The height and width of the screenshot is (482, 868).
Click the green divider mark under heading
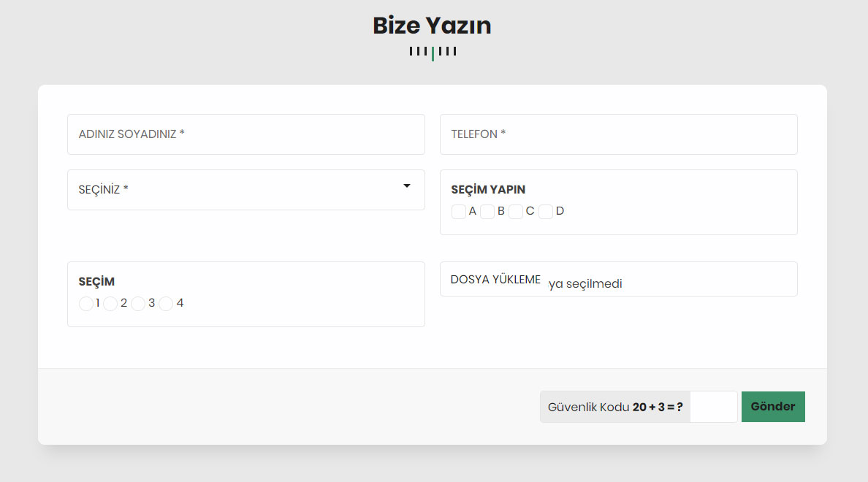click(433, 54)
